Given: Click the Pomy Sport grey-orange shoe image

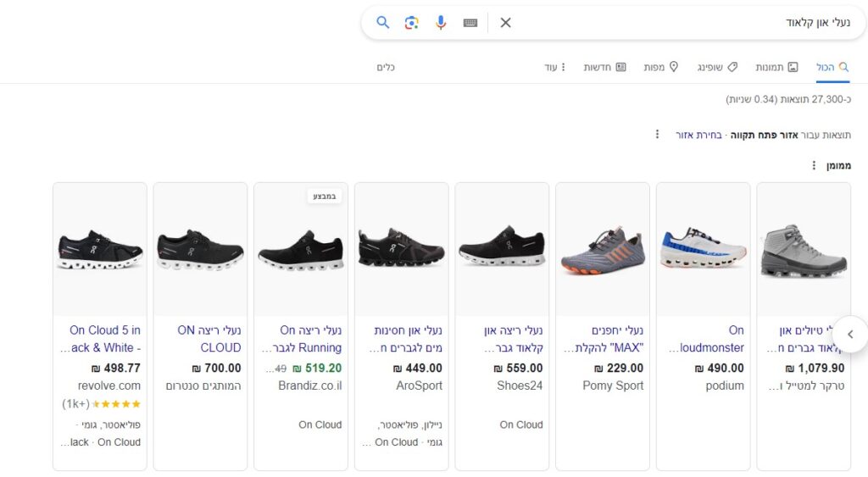Looking at the screenshot, I should 603,250.
